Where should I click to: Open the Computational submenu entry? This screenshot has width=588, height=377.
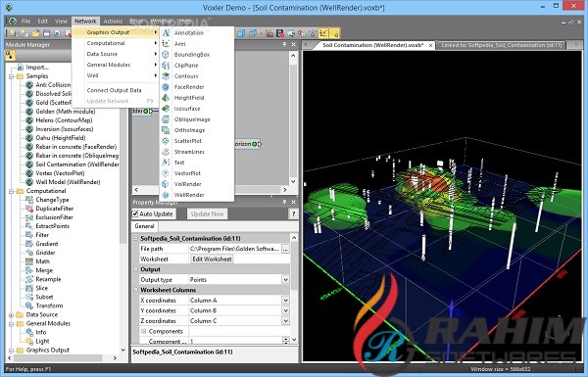[x=116, y=43]
